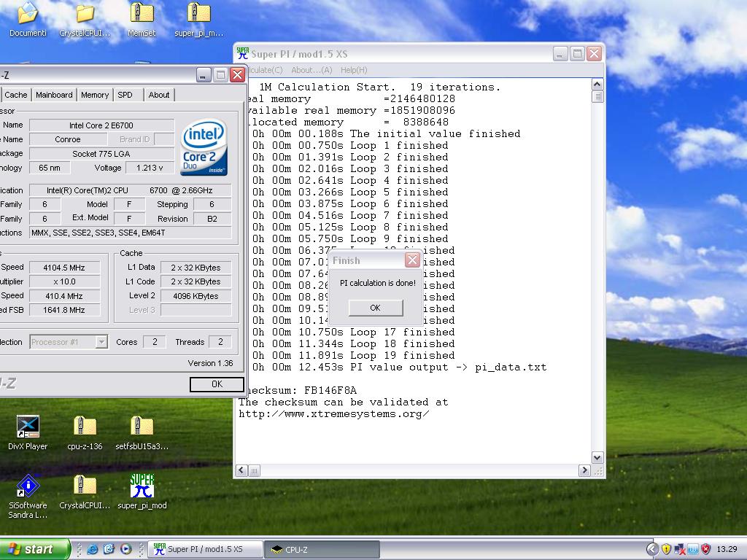Click the Super PI horizontal scroll right arrow
747x560 pixels.
click(x=584, y=470)
